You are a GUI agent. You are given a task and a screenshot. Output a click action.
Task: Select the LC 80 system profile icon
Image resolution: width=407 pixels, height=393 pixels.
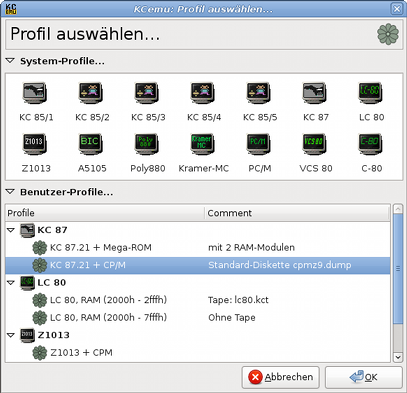[x=371, y=93]
